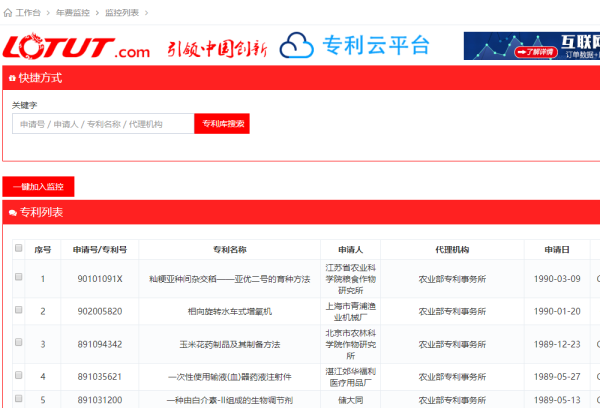The height and width of the screenshot is (408, 600).
Task: Focus the 关键字 keyword input field
Action: pyautogui.click(x=102, y=124)
